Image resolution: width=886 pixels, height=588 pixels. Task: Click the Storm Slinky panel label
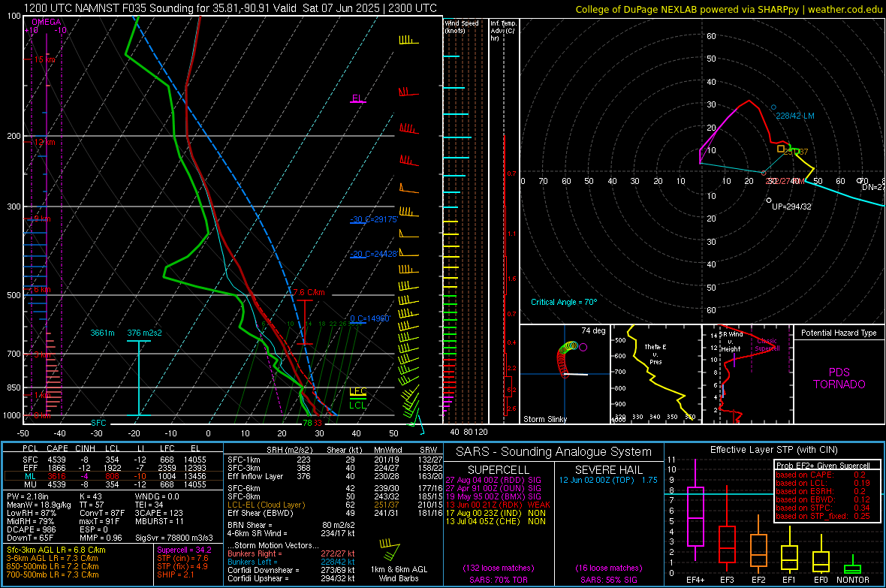[545, 419]
